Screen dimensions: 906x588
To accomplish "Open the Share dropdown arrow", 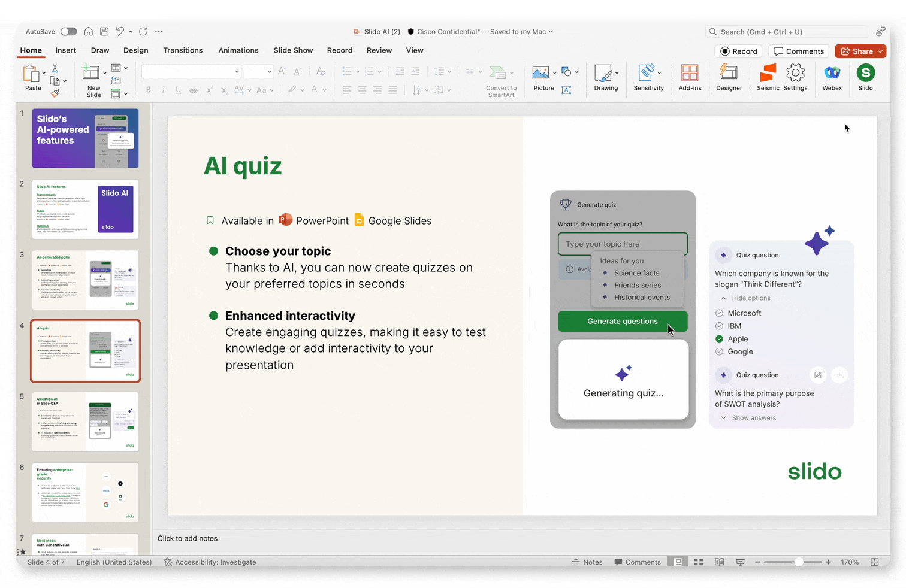I will click(880, 51).
